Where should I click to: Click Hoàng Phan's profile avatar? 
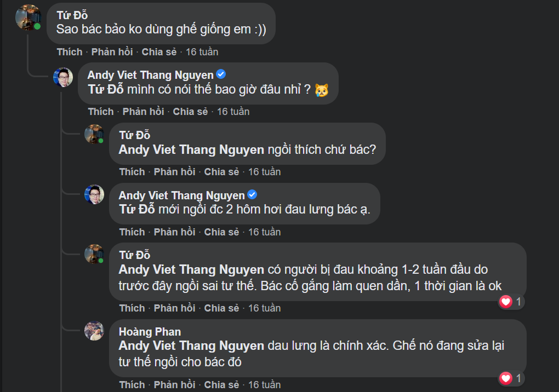[94, 331]
